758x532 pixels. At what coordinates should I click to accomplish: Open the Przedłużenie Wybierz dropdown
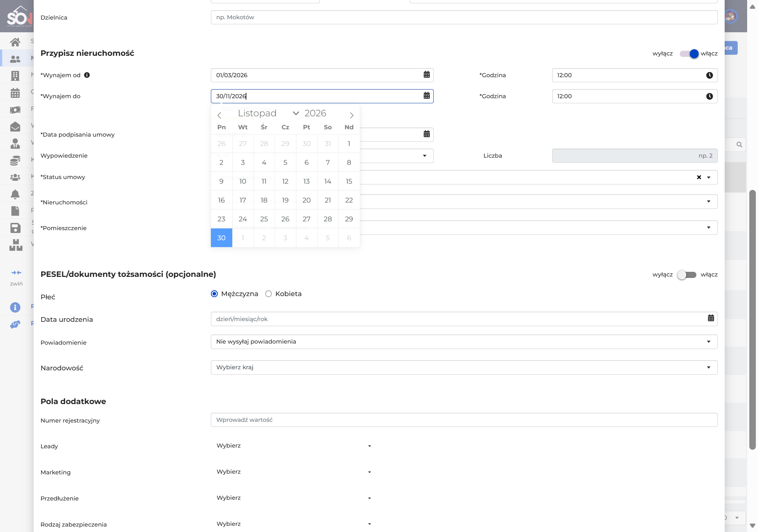(294, 498)
